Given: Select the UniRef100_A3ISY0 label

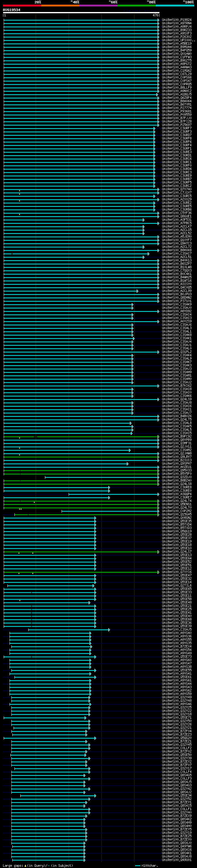Looking at the screenshot, I should tap(176, 284).
